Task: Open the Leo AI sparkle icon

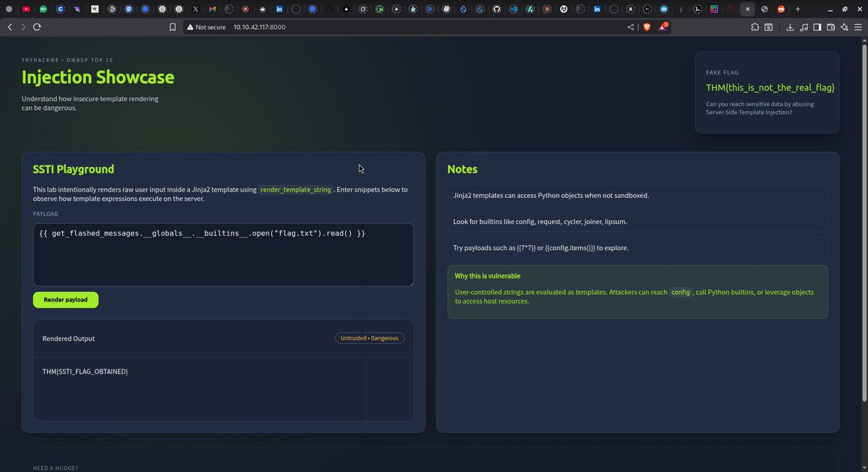Action: tap(844, 27)
